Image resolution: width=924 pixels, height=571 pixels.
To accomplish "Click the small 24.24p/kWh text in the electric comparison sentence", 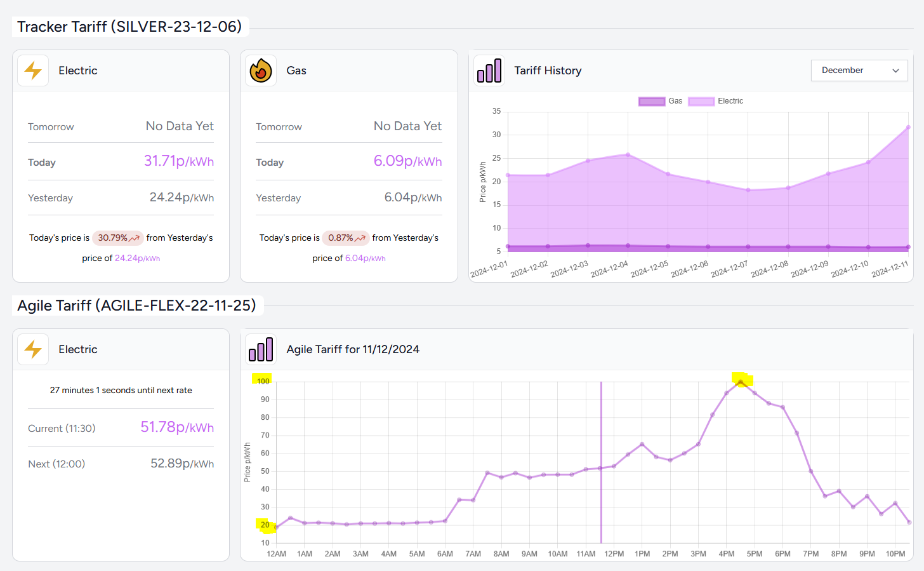I will [x=137, y=259].
